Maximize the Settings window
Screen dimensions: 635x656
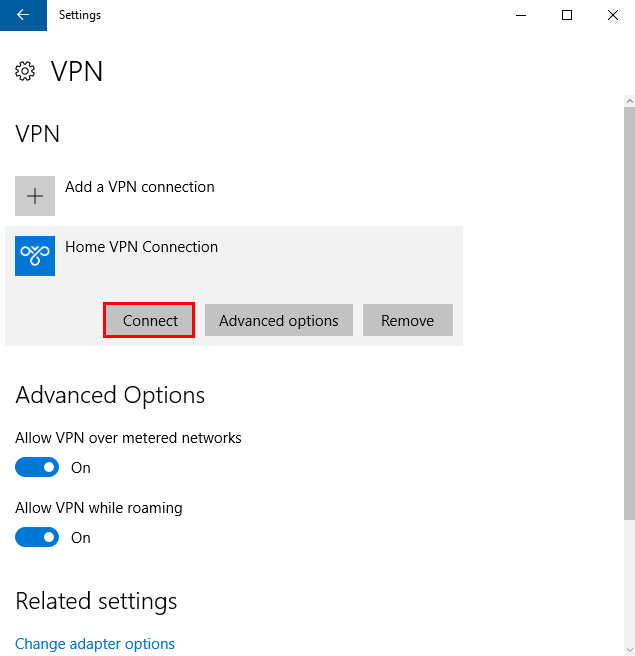click(x=567, y=15)
